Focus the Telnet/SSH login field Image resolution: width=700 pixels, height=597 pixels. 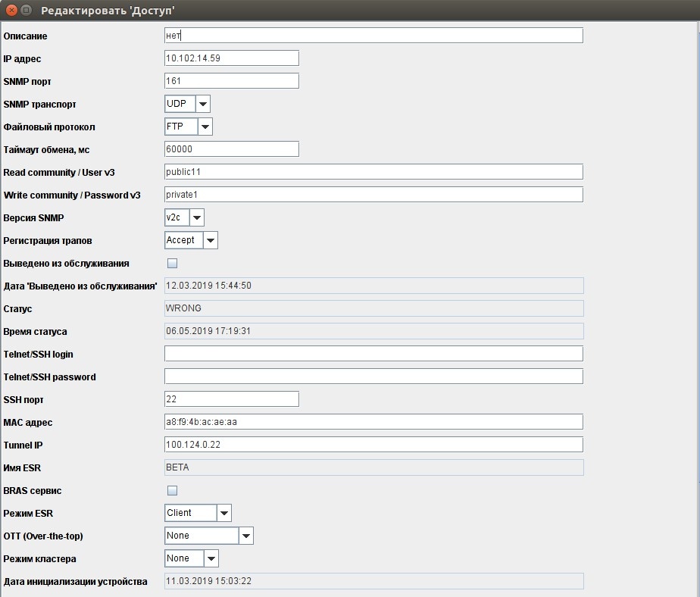(x=373, y=354)
